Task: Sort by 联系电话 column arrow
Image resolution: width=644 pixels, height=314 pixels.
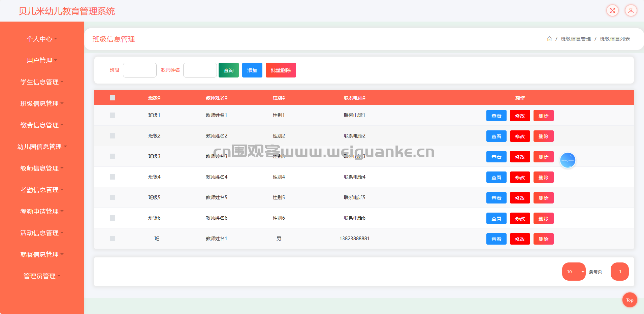Action: point(364,98)
